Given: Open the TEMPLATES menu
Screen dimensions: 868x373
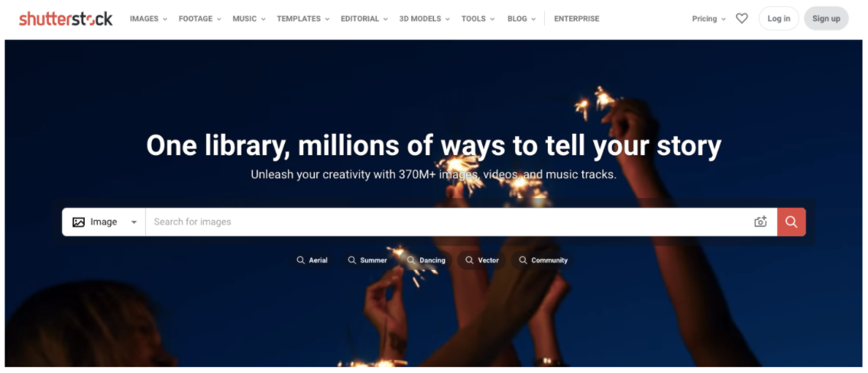Looking at the screenshot, I should click(303, 19).
